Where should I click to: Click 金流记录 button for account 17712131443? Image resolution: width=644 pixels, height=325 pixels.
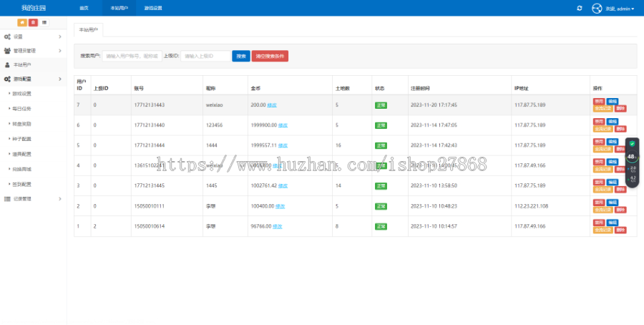coord(603,109)
